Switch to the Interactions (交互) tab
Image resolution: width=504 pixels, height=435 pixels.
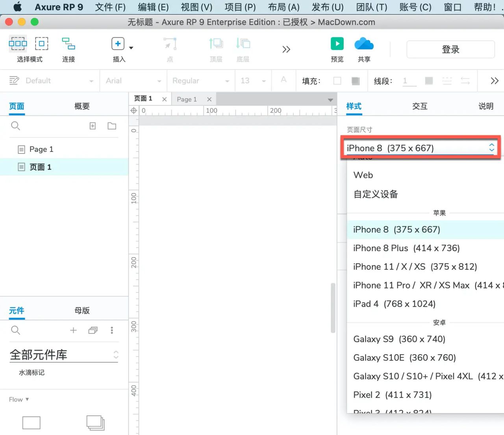pyautogui.click(x=420, y=106)
